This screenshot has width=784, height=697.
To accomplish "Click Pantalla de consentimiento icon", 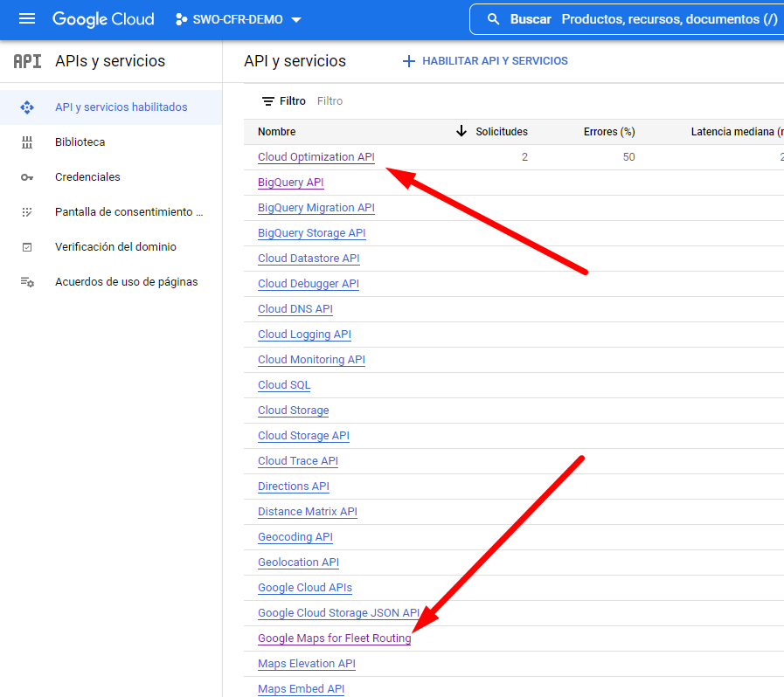I will click(27, 212).
